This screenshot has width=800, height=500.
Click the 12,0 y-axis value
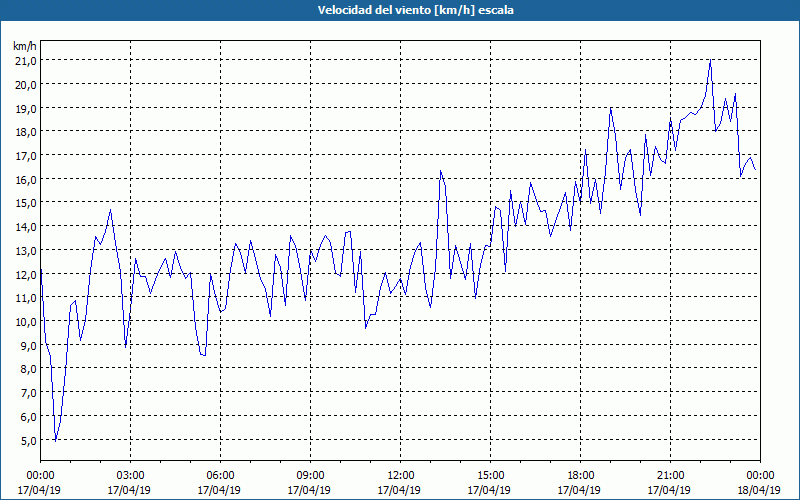tap(27, 274)
